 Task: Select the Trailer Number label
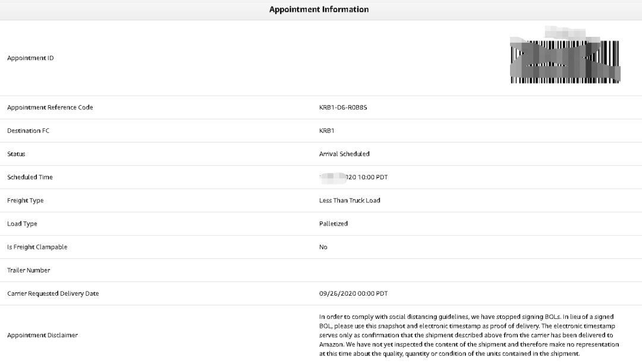29,270
